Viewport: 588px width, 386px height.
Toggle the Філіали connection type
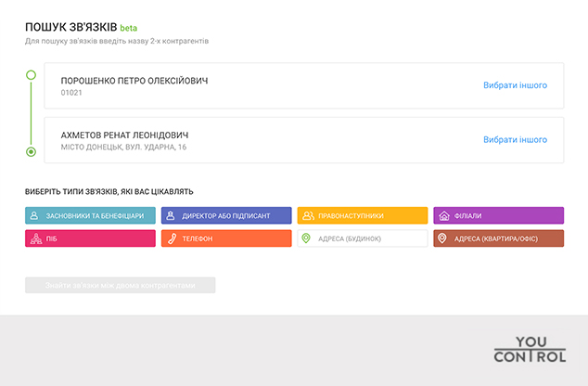tap(499, 215)
